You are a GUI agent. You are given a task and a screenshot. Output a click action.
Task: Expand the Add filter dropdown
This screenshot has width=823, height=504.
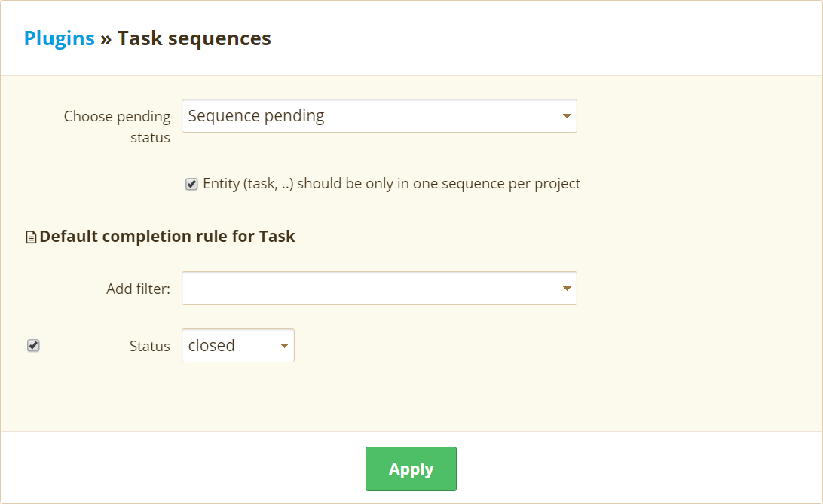coord(379,289)
